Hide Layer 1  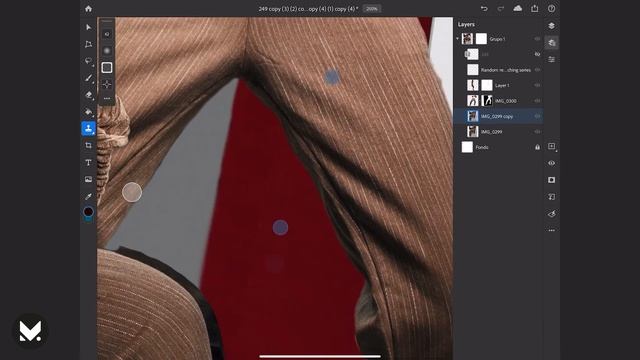click(x=537, y=85)
